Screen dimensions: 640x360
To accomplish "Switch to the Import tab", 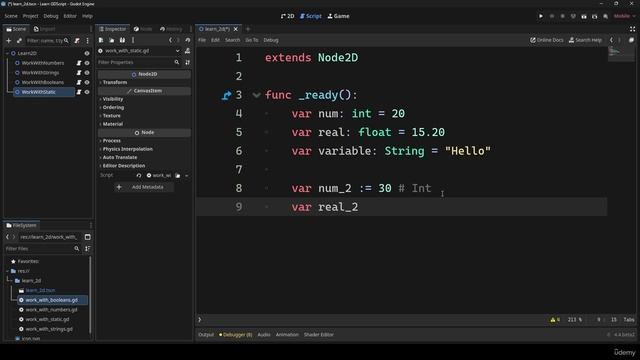I will click(44, 29).
